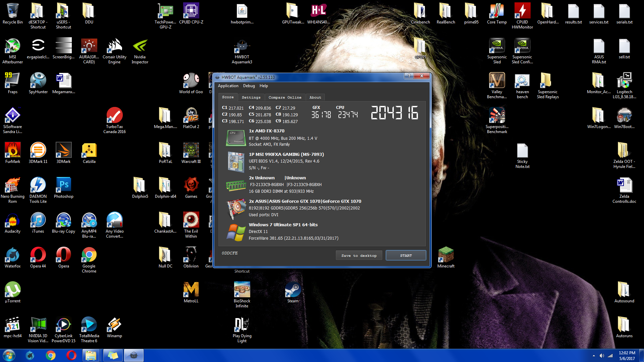Open Sticky Note.txt file

(x=522, y=155)
